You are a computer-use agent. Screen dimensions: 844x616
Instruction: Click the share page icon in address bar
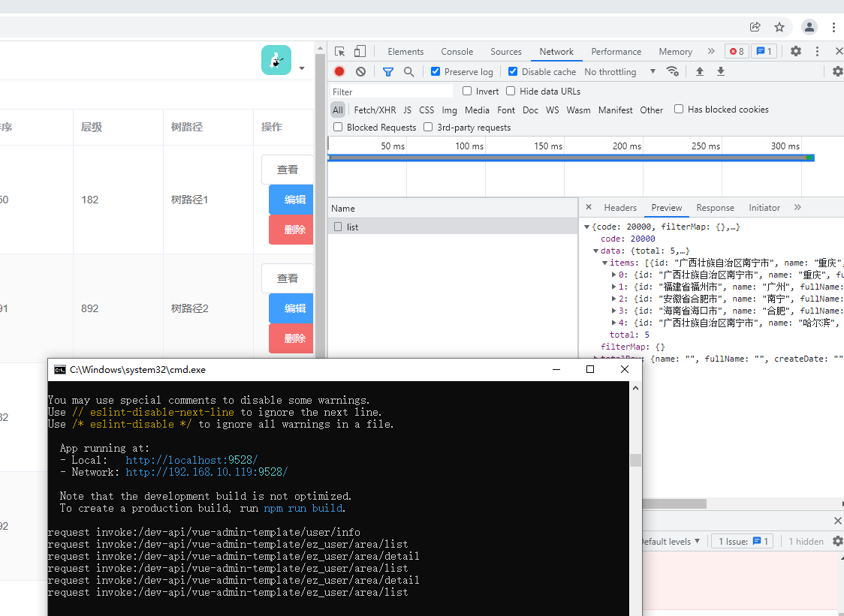pos(755,27)
